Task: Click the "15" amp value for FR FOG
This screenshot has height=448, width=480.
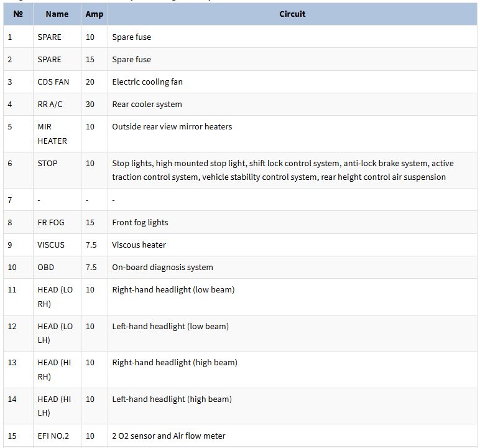Action: [90, 223]
